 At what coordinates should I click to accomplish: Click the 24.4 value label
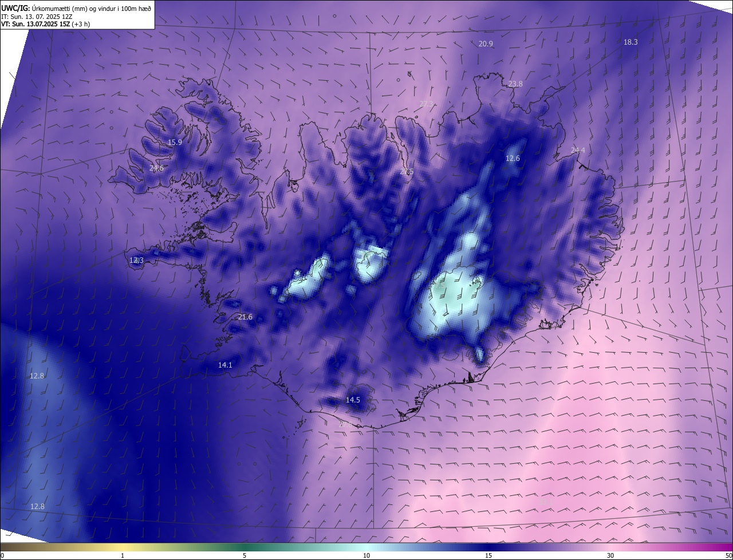click(578, 151)
